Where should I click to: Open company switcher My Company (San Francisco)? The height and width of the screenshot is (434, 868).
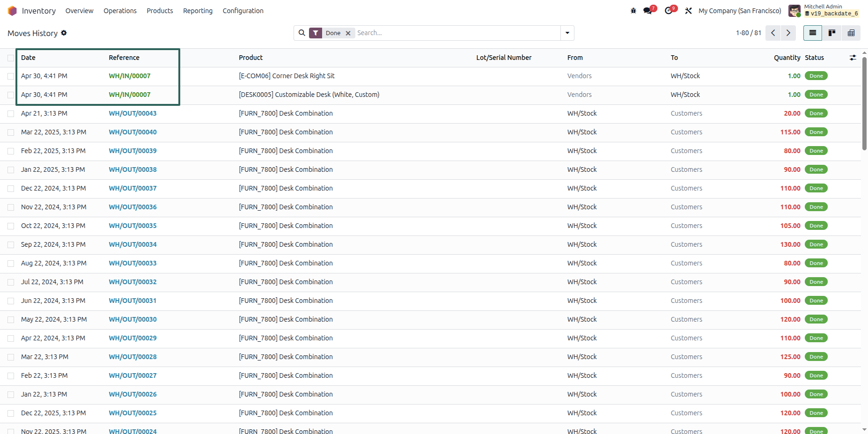pyautogui.click(x=740, y=11)
